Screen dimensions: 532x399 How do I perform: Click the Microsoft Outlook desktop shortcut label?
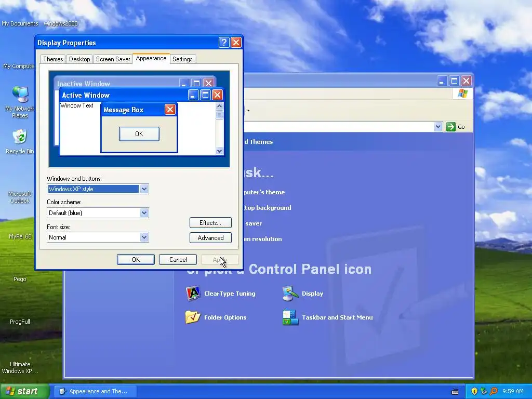point(20,197)
